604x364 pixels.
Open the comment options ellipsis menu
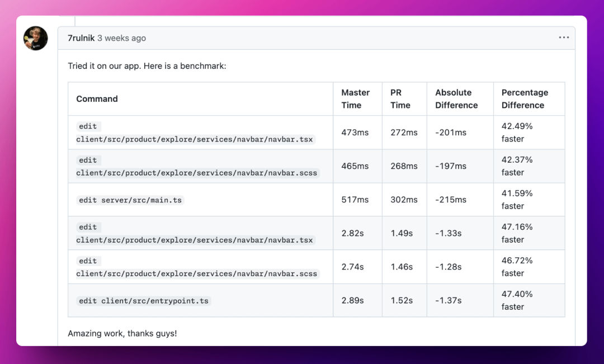coord(564,37)
